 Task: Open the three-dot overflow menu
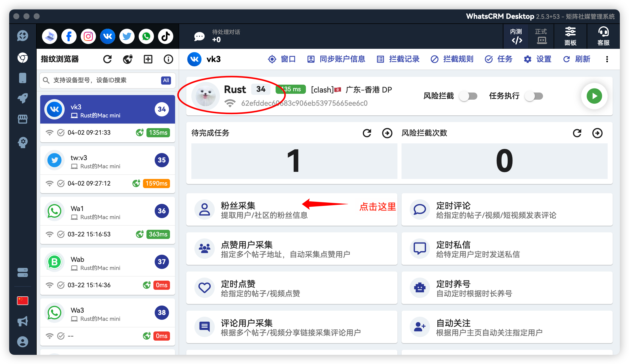(607, 59)
